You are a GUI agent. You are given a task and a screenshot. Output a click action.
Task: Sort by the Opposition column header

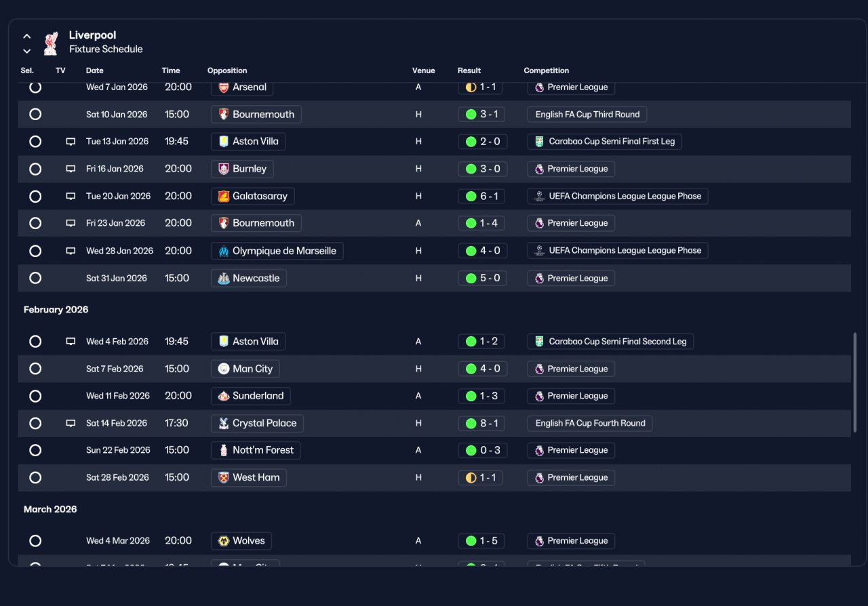(227, 70)
